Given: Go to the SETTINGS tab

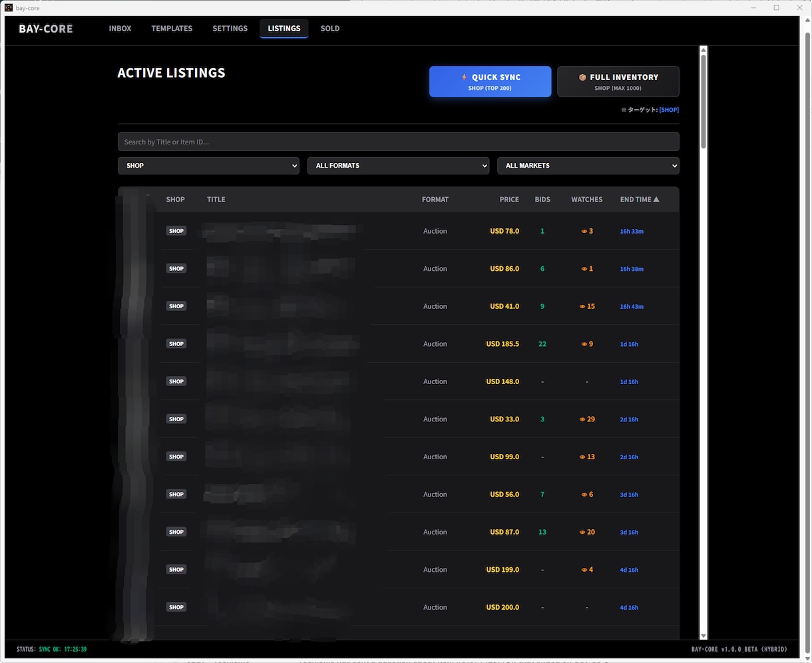Looking at the screenshot, I should [x=230, y=29].
